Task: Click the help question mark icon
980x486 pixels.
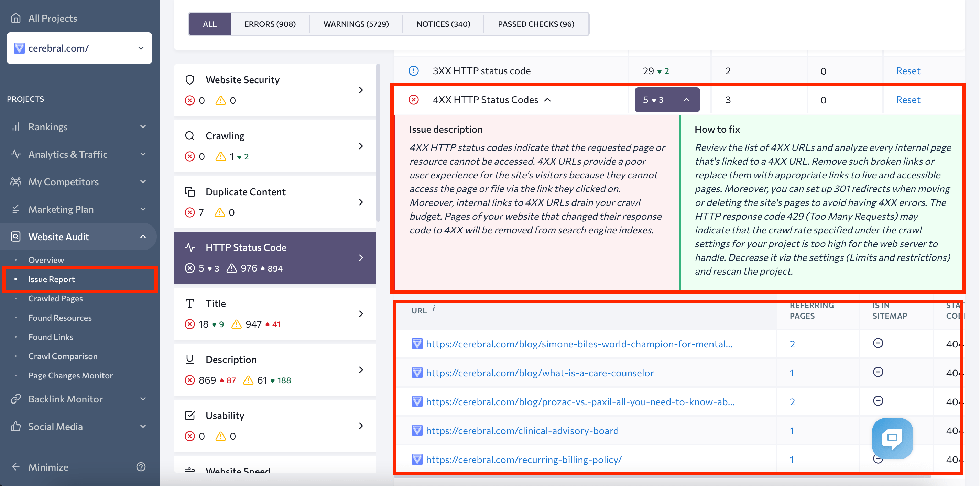Action: click(x=141, y=467)
